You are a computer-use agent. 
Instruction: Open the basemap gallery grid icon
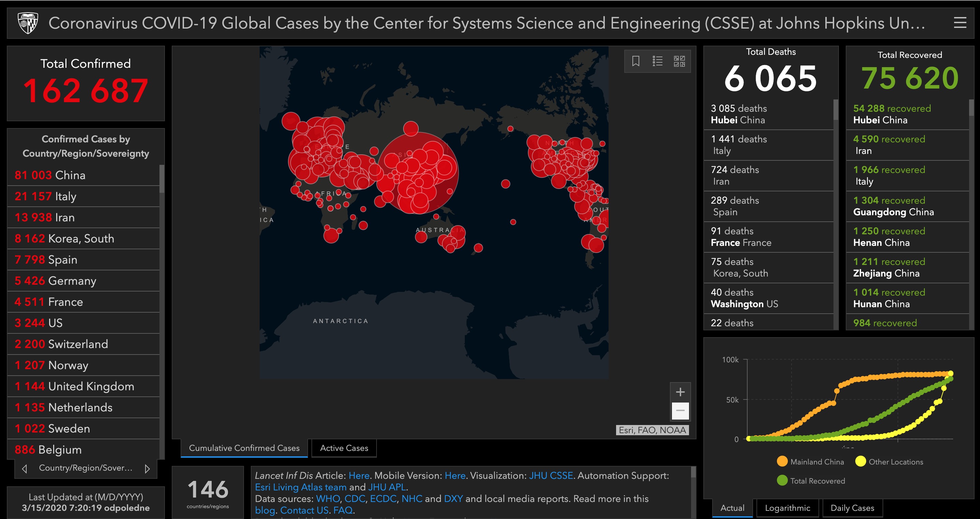pyautogui.click(x=679, y=61)
